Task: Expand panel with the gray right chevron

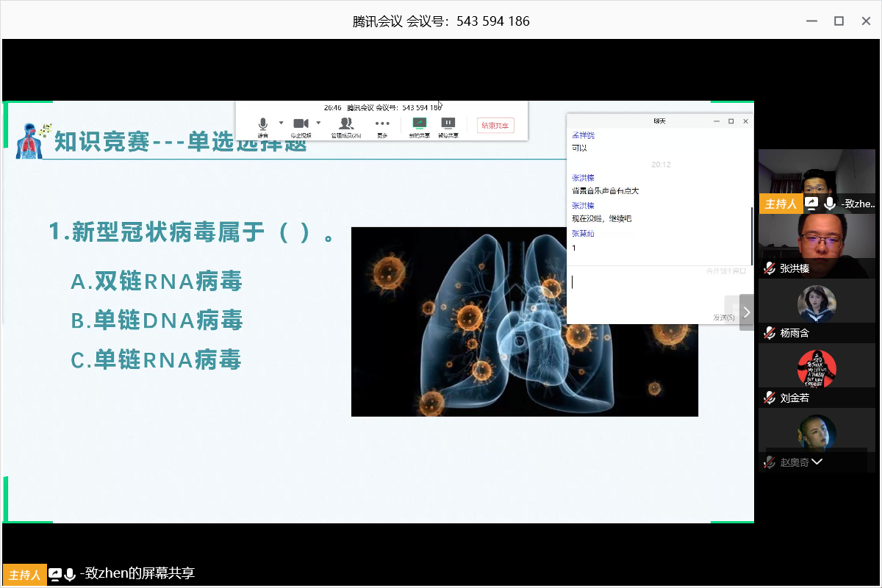Action: click(x=747, y=312)
